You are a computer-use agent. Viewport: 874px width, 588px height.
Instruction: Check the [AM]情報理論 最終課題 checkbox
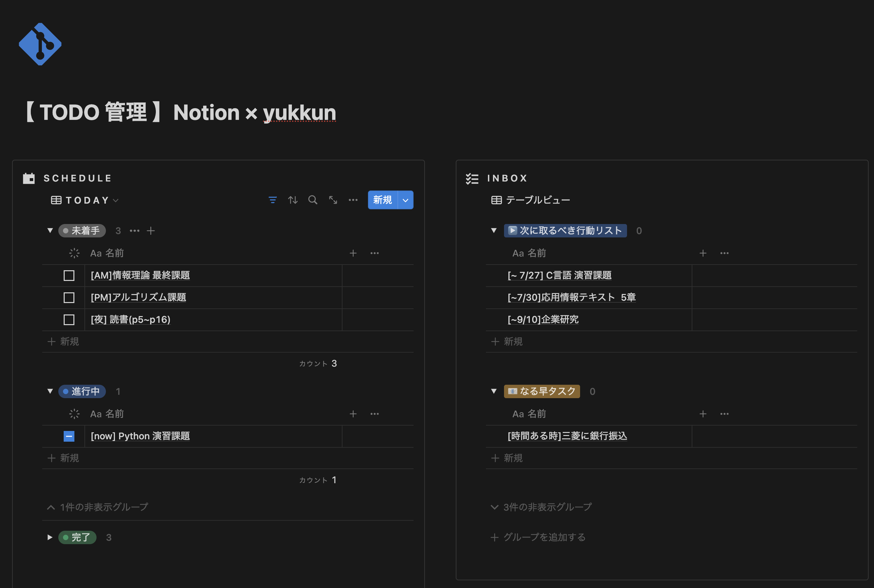(69, 276)
